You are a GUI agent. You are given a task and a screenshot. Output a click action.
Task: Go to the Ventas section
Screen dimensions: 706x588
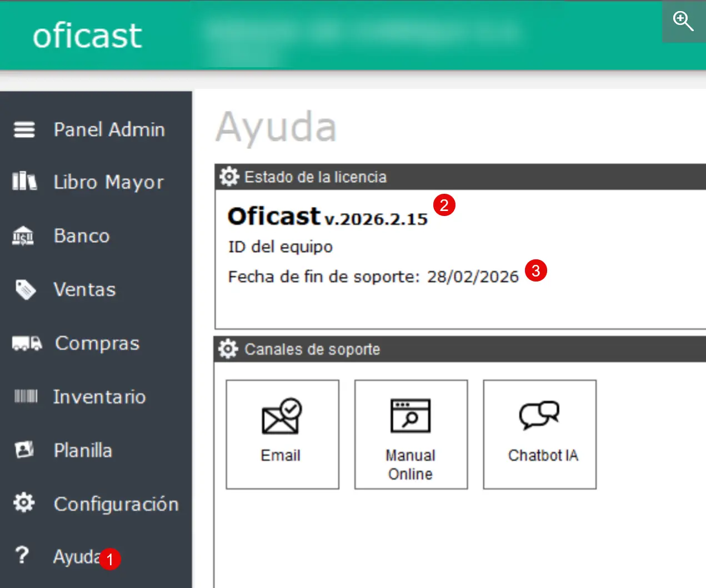point(84,289)
